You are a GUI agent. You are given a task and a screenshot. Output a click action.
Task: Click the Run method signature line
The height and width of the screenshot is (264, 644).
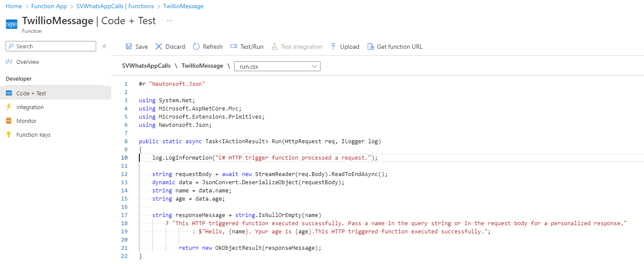tap(260, 141)
